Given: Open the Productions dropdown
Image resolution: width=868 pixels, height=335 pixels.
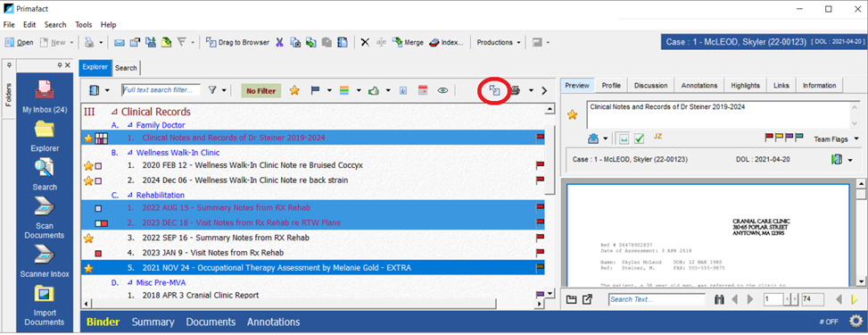Looking at the screenshot, I should point(499,42).
